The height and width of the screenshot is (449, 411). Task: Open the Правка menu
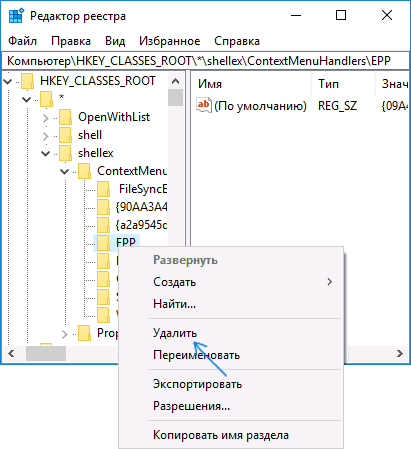point(71,41)
